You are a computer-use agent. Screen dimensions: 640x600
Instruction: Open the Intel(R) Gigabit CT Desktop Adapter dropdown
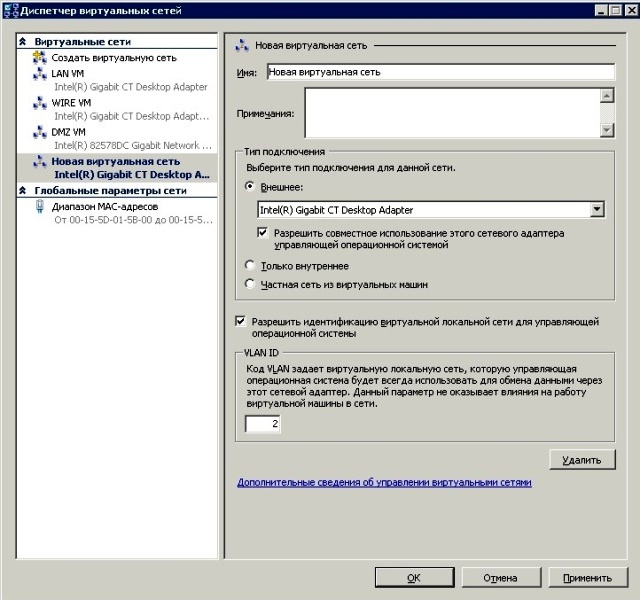597,209
